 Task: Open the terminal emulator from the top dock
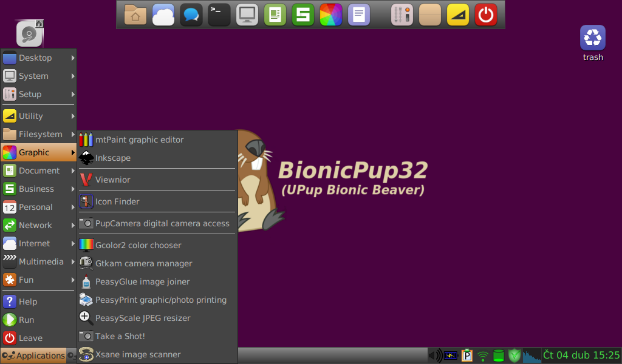coord(219,15)
